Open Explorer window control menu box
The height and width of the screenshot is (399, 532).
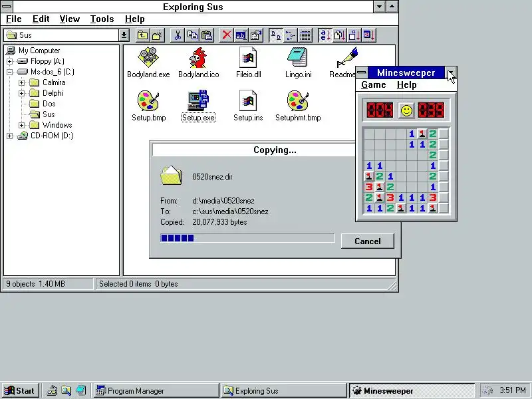[7, 6]
